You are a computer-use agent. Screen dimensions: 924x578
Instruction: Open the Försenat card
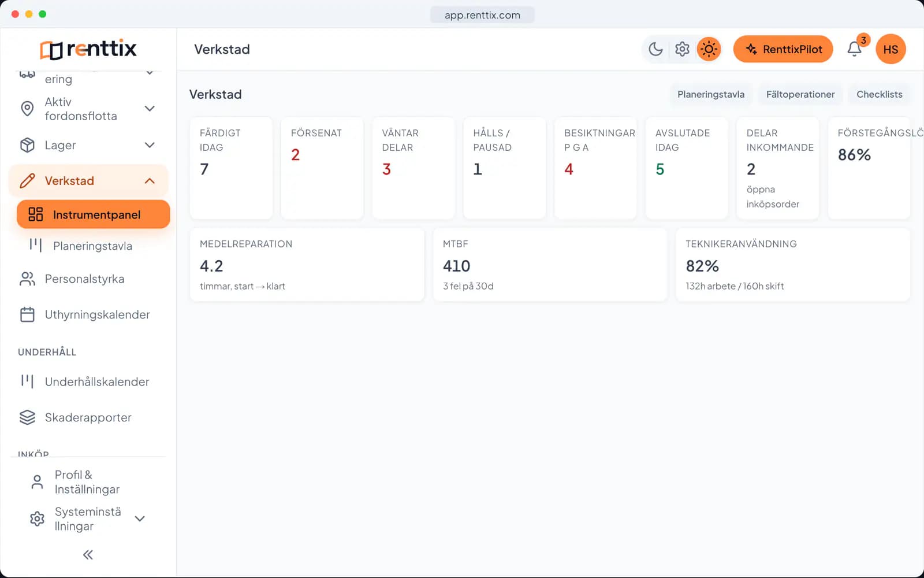pyautogui.click(x=322, y=168)
